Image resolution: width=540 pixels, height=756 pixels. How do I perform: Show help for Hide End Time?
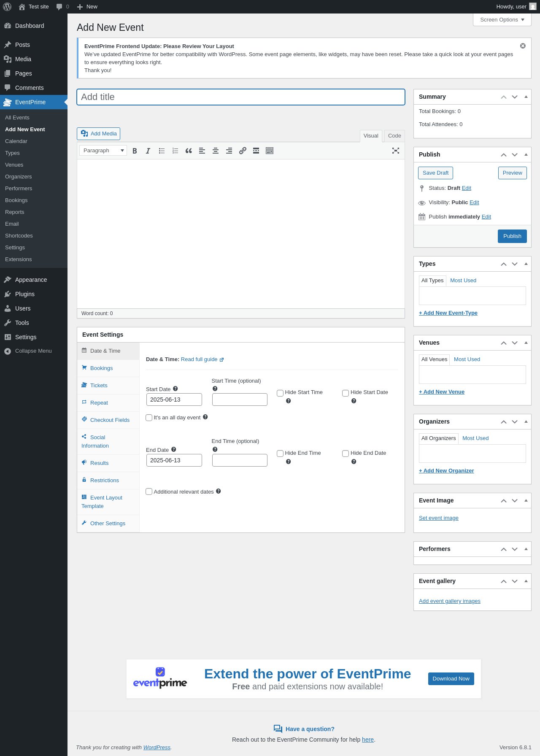coord(289,462)
